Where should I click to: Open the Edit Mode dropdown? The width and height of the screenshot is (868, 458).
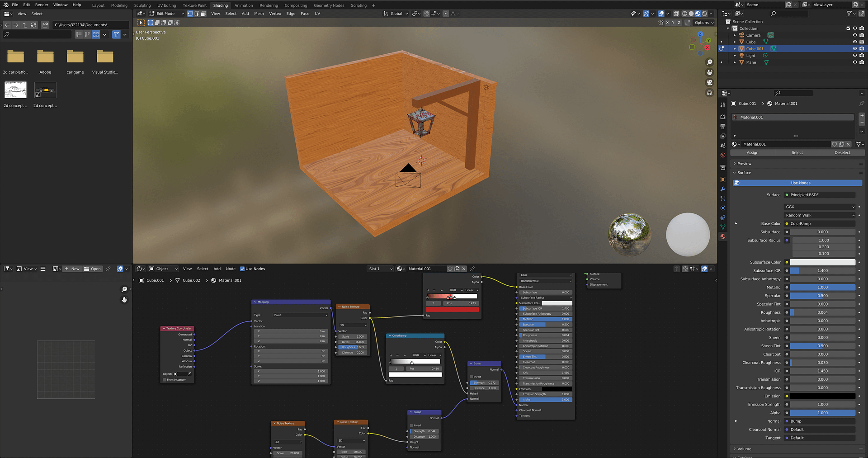[x=166, y=14]
